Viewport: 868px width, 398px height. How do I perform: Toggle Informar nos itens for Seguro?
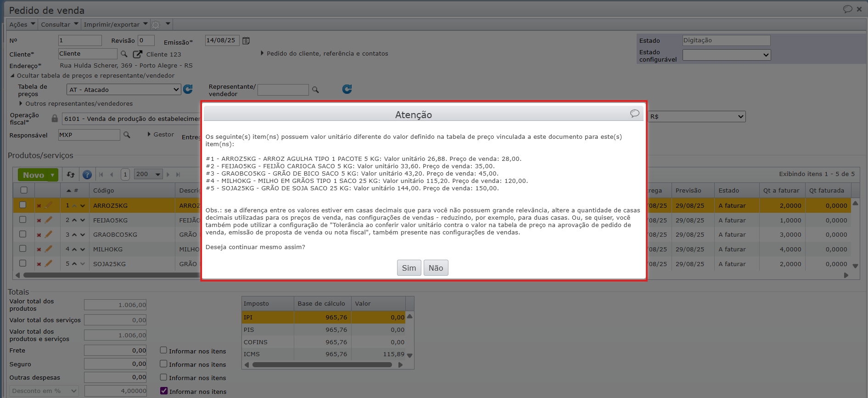[163, 364]
